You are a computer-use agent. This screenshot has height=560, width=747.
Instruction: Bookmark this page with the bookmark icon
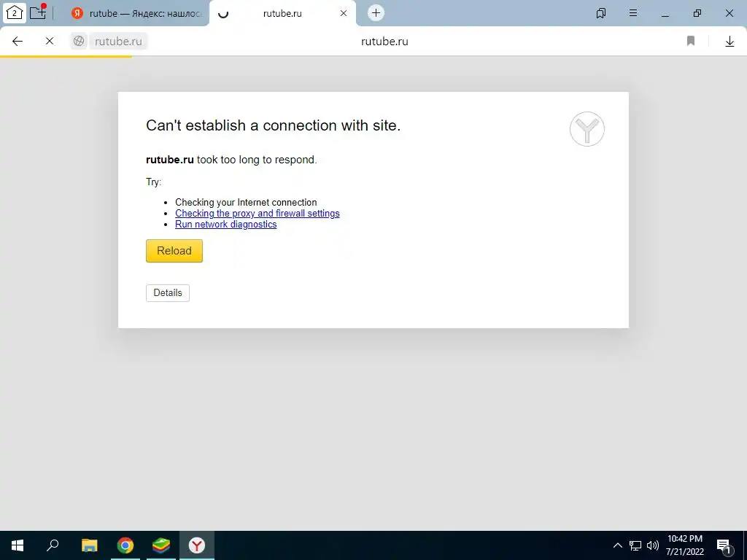(691, 41)
